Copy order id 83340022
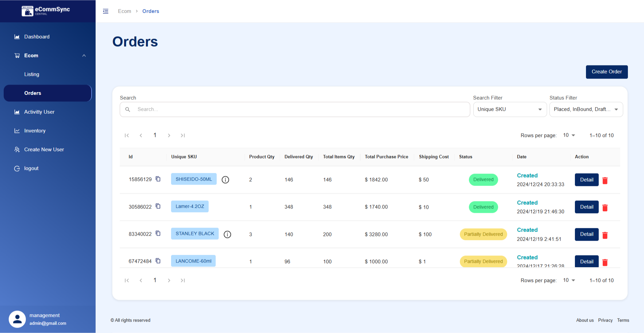 158,233
